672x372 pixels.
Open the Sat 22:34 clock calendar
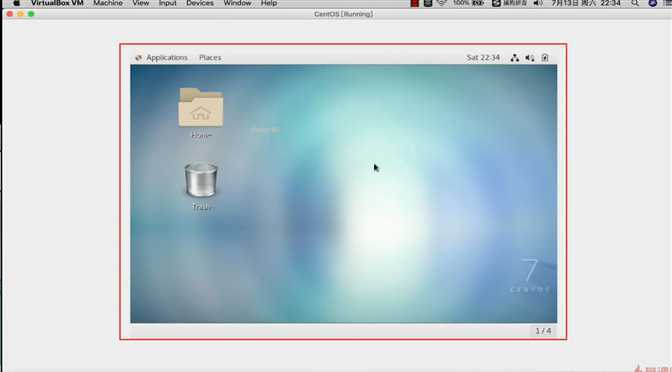click(483, 57)
